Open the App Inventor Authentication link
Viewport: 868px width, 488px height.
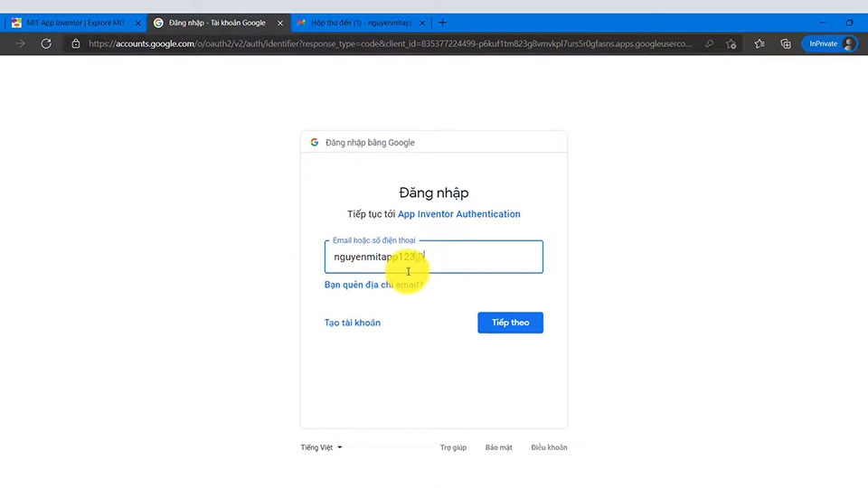(459, 214)
